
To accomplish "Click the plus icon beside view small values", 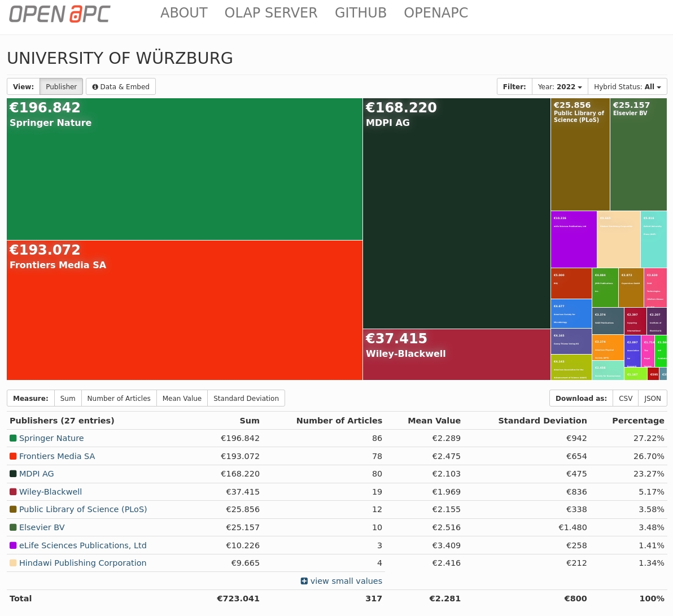I will [304, 581].
